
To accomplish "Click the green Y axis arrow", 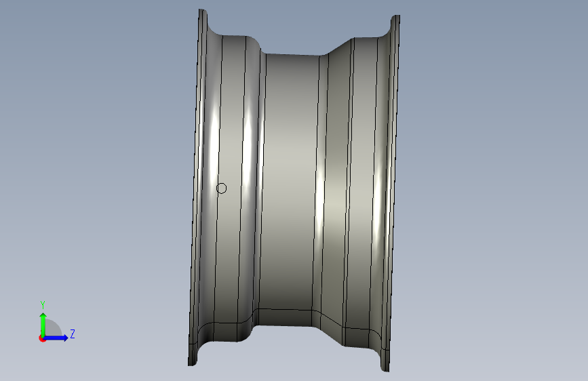I will tap(43, 325).
